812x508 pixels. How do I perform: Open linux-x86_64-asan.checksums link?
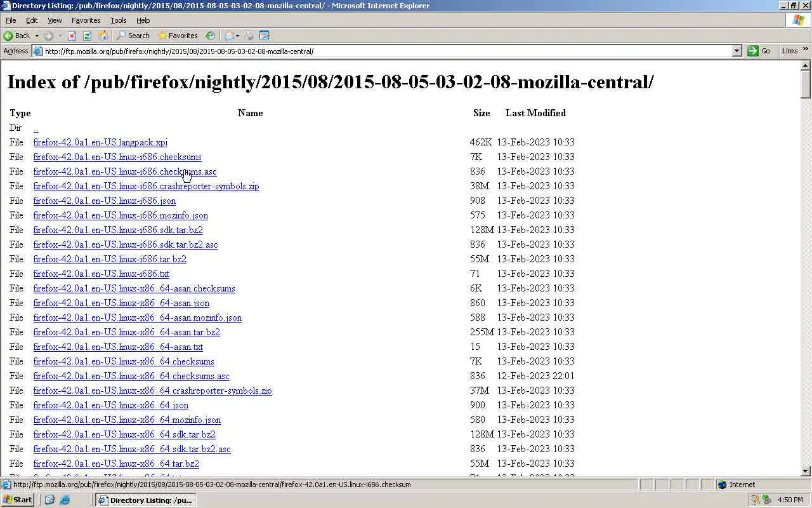pos(134,288)
